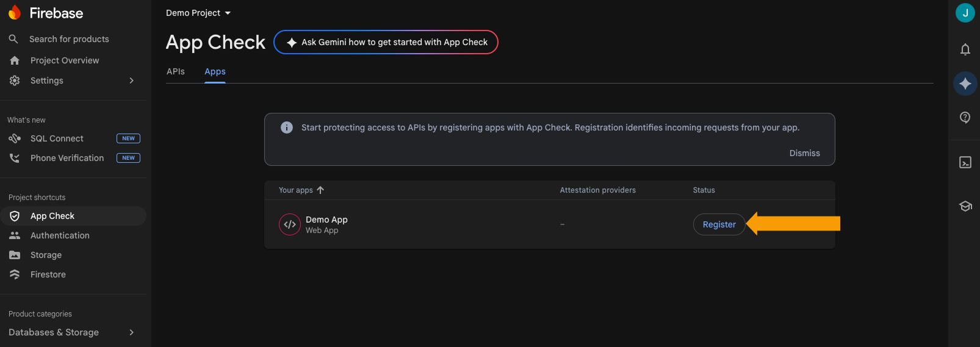Expand Databases & Storage category
980x347 pixels.
point(73,332)
